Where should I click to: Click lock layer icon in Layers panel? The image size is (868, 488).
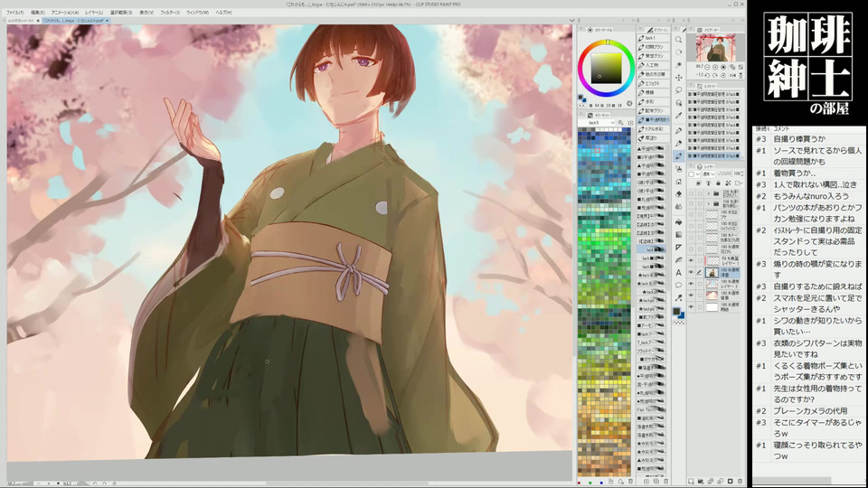click(718, 183)
